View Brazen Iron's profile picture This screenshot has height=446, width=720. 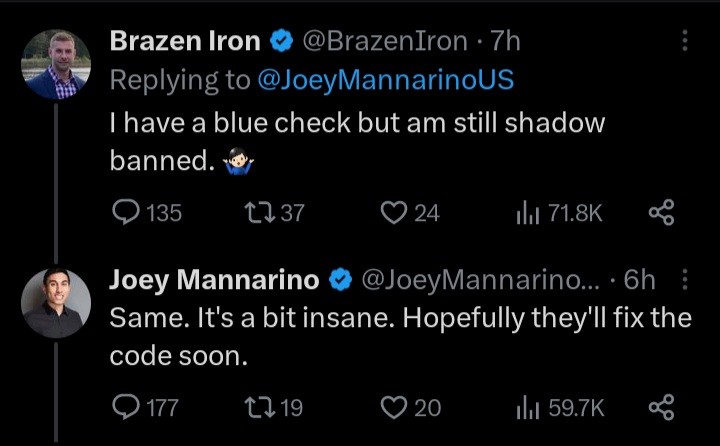tap(56, 65)
